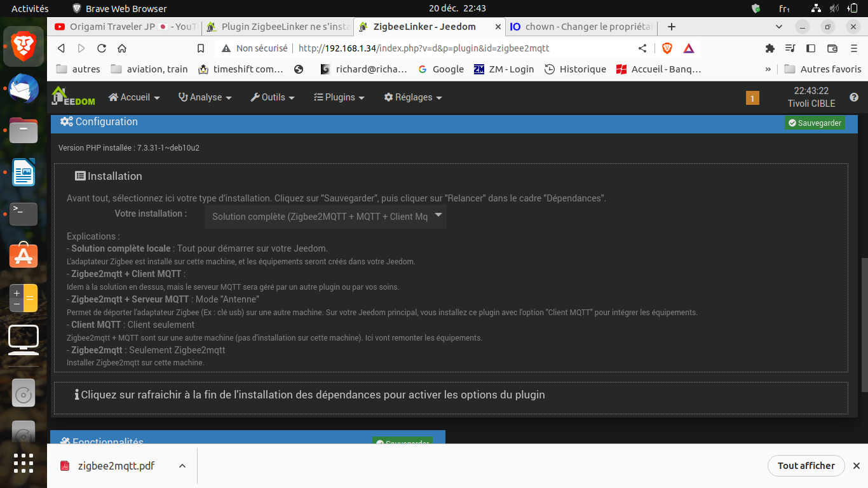Toggle the browser sidebar
Viewport: 868px width, 488px height.
811,48
